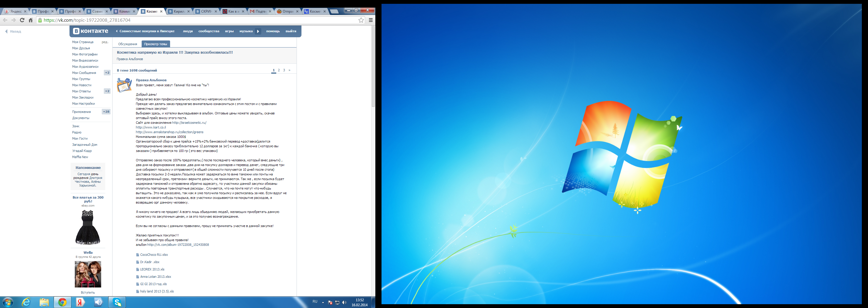Click the black dress ad thumbnail
868x308 pixels.
pyautogui.click(x=88, y=227)
